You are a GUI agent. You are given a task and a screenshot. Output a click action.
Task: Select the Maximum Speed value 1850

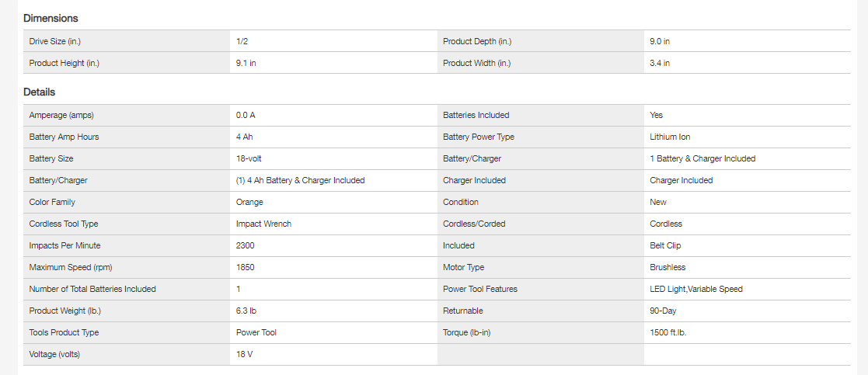pyautogui.click(x=246, y=267)
